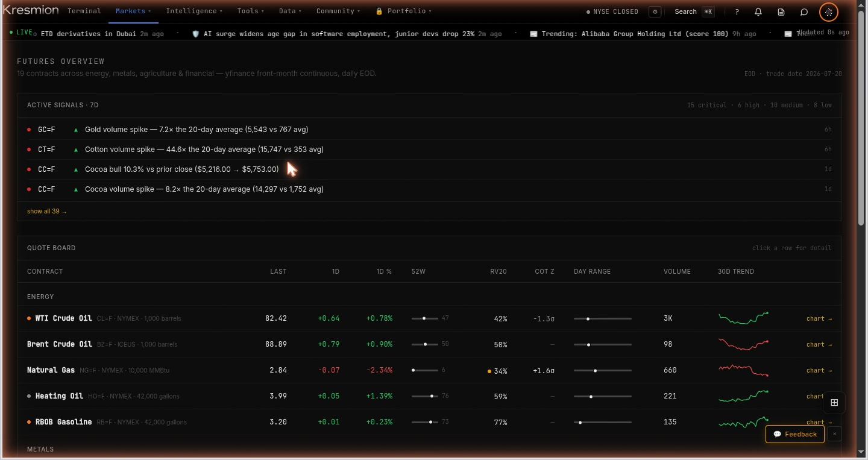This screenshot has width=868, height=460.
Task: Click show all 39 signals link
Action: [47, 212]
